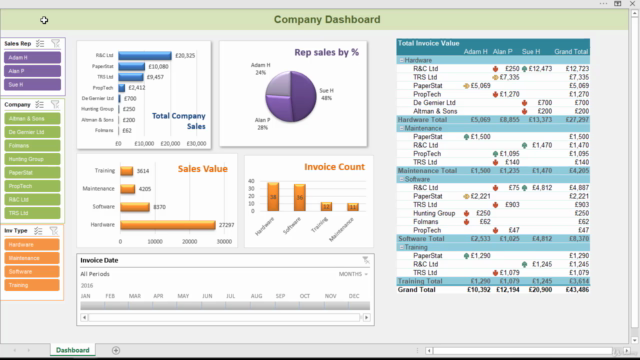
Task: Clear the Invoice Date timeline filter
Action: (366, 260)
